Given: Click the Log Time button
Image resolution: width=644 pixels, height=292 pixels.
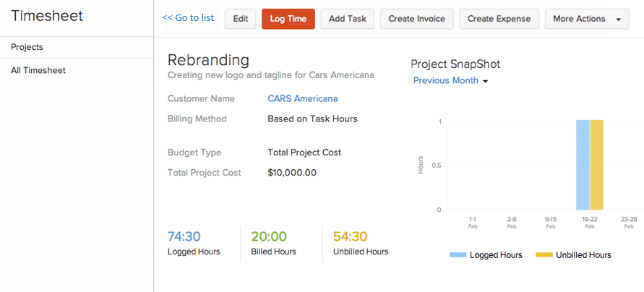Looking at the screenshot, I should (288, 19).
